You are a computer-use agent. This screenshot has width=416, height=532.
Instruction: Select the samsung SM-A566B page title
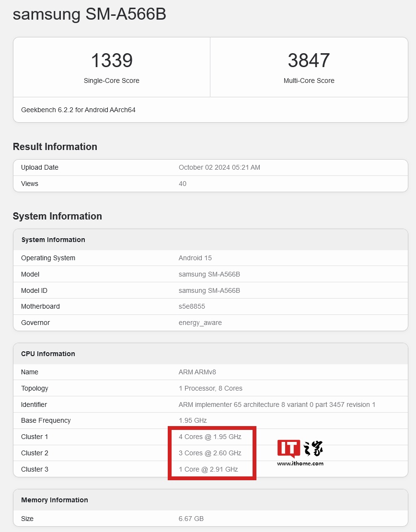point(90,14)
